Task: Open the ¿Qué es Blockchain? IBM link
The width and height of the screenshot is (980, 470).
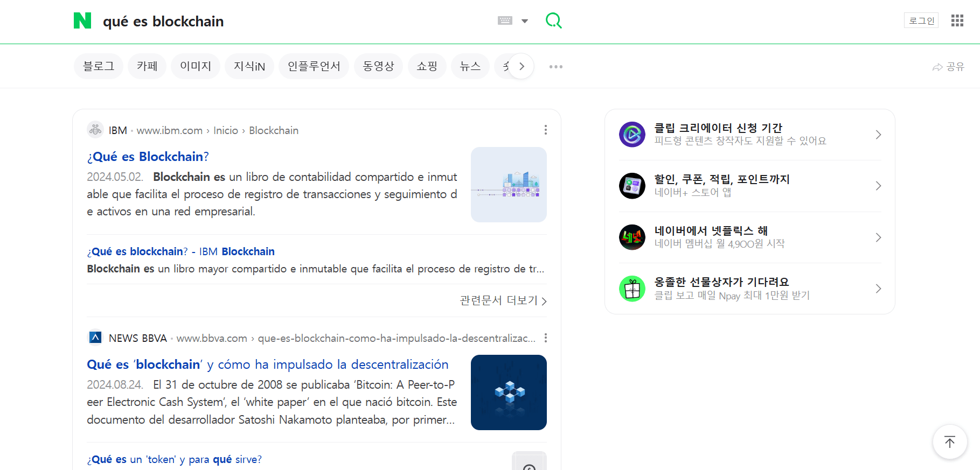Action: pos(148,157)
